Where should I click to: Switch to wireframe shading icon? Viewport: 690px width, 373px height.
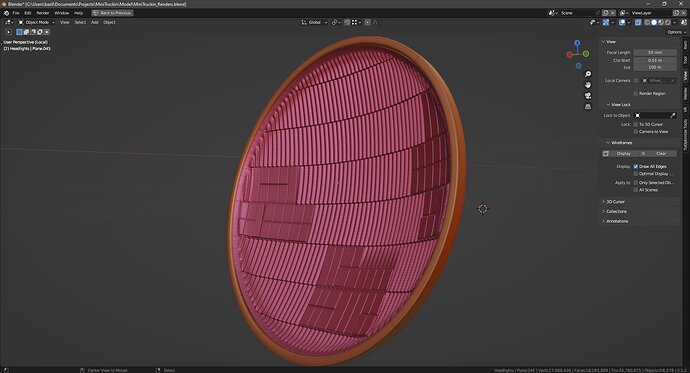click(x=647, y=22)
